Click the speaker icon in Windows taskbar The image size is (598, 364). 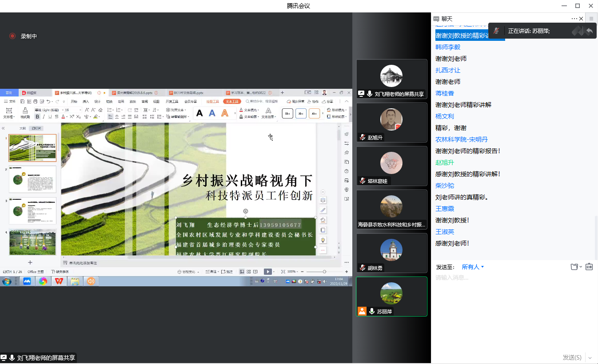(91, 281)
